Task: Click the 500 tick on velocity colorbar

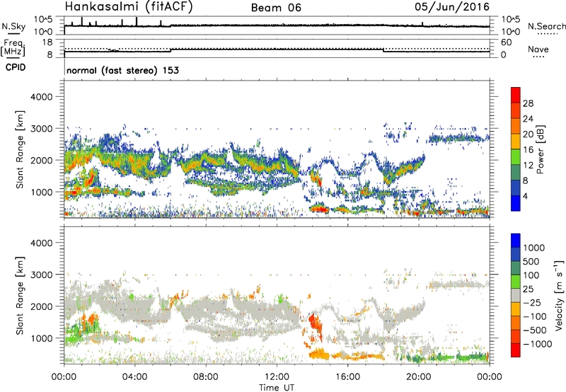Action: [531, 262]
